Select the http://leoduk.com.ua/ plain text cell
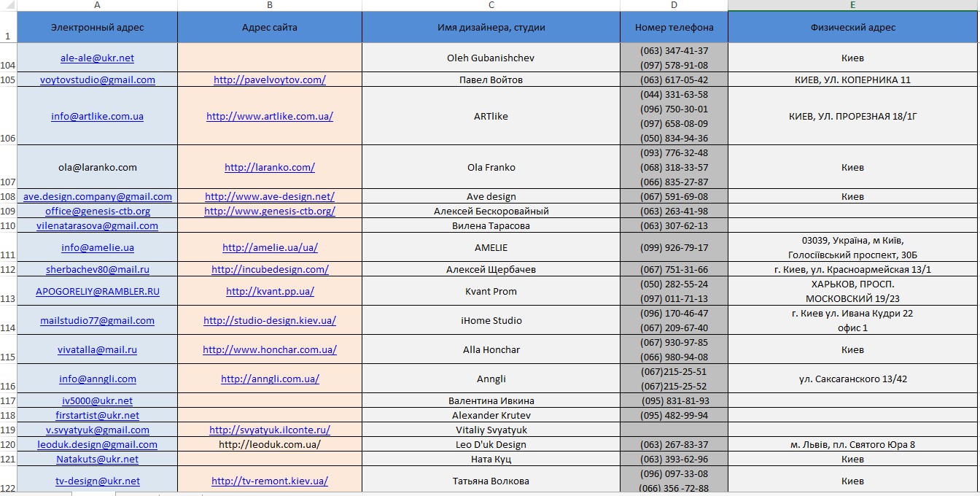 (x=270, y=445)
